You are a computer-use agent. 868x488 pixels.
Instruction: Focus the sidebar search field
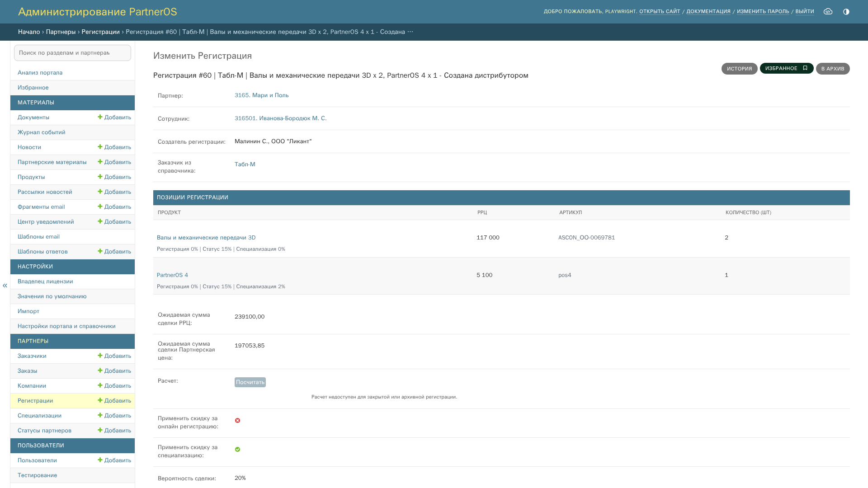pos(72,53)
